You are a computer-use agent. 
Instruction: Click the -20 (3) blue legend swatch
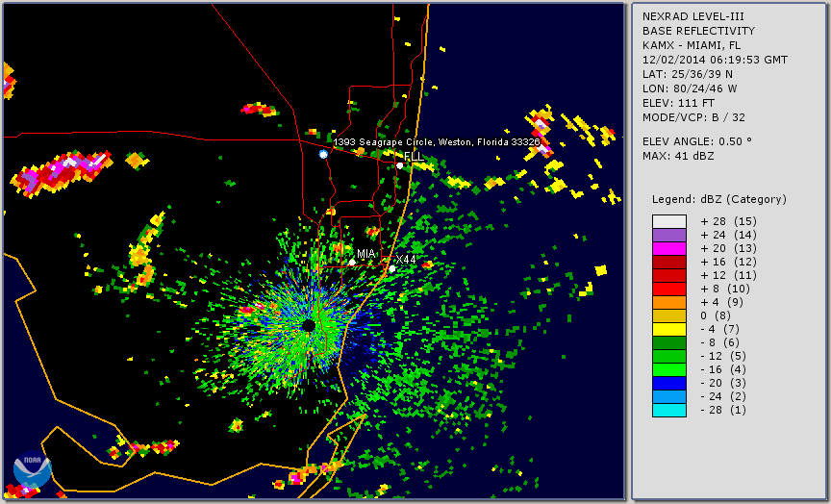(668, 383)
